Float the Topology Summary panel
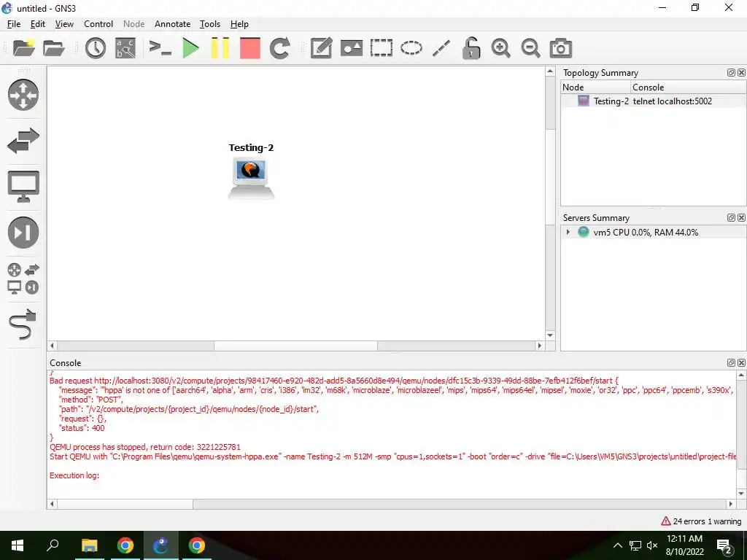747x560 pixels. point(731,72)
